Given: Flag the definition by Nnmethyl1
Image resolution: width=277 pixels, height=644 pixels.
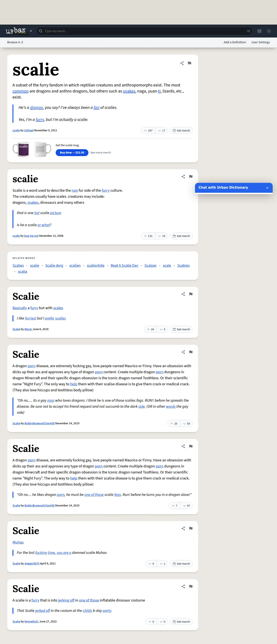Looking at the screenshot, I should [x=191, y=586].
